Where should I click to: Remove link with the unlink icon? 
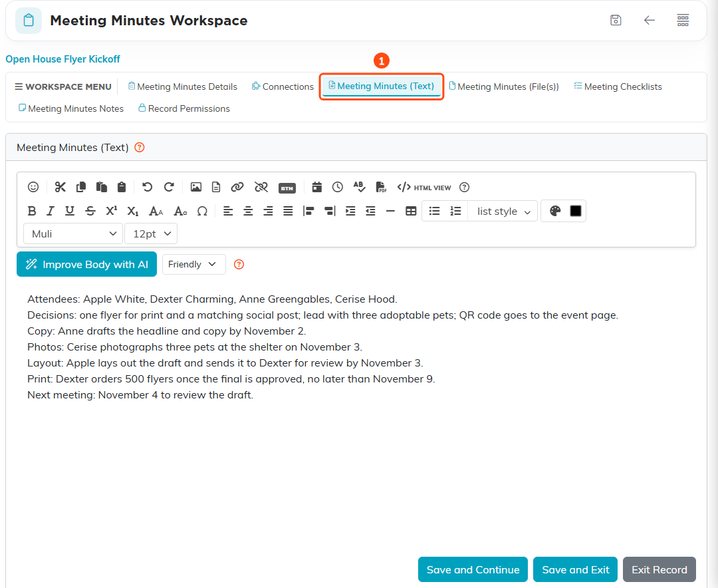261,187
